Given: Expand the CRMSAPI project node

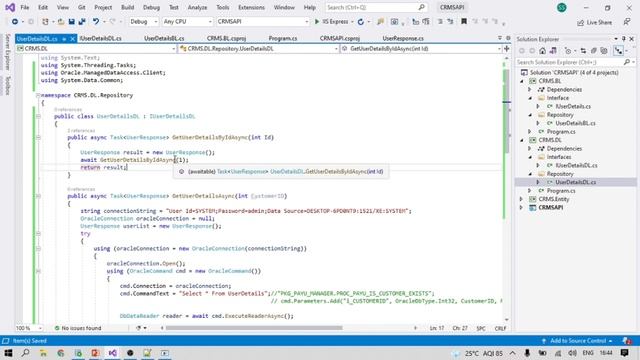Looking at the screenshot, I should pyautogui.click(x=521, y=208).
